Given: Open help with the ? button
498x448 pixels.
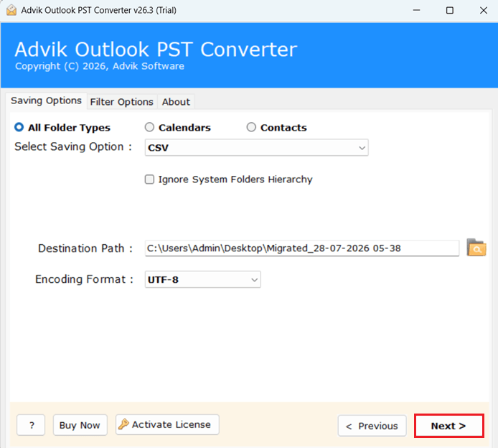Looking at the screenshot, I should tap(31, 425).
